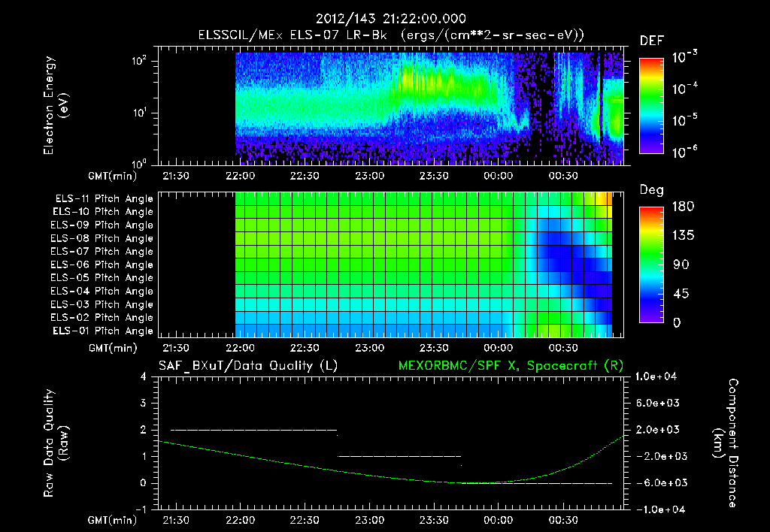Click the ELS-10 Pitch Angle row label
The width and height of the screenshot is (770, 532).
click(103, 212)
